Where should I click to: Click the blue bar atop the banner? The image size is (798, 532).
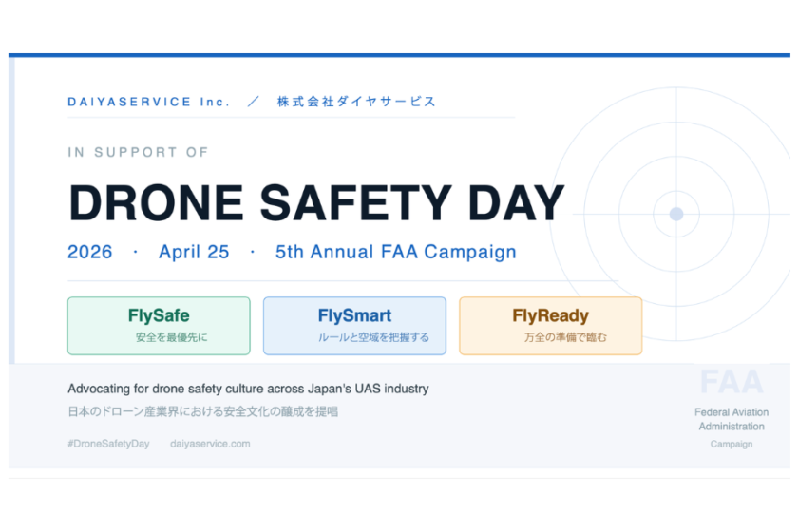399,55
